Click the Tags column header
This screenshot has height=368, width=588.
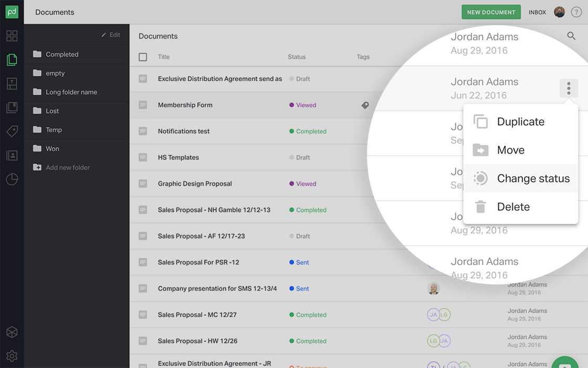tap(363, 57)
